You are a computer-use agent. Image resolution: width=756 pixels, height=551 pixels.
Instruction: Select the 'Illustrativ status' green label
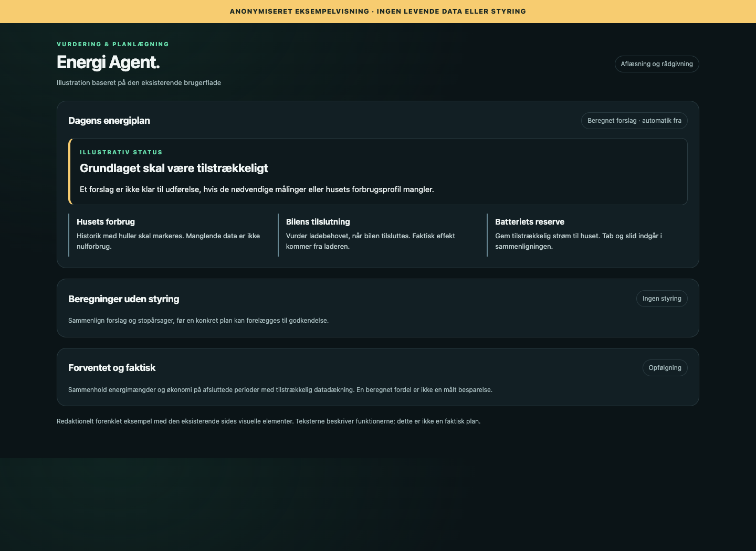[121, 152]
